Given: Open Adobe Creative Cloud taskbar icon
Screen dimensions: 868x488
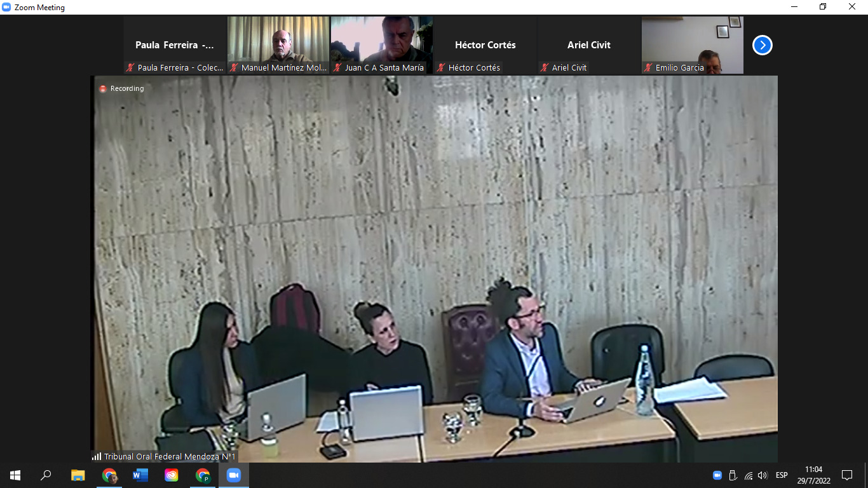Looking at the screenshot, I should [172, 475].
